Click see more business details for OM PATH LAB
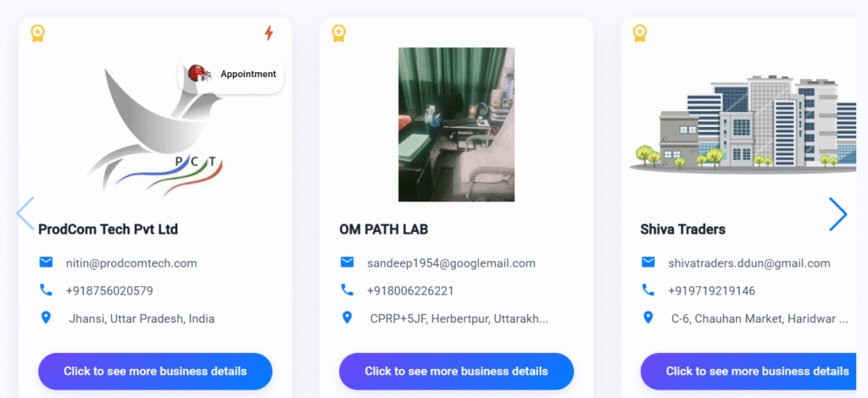The image size is (868, 398). pos(456,372)
